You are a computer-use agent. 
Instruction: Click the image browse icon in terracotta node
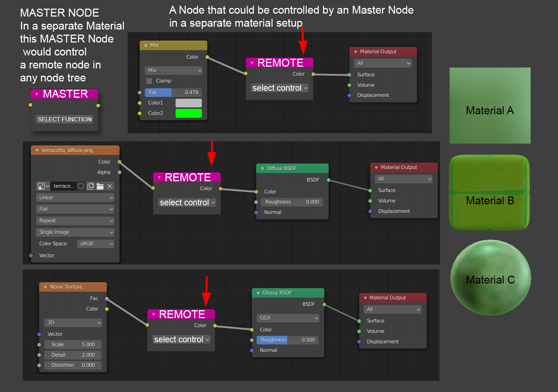click(43, 186)
